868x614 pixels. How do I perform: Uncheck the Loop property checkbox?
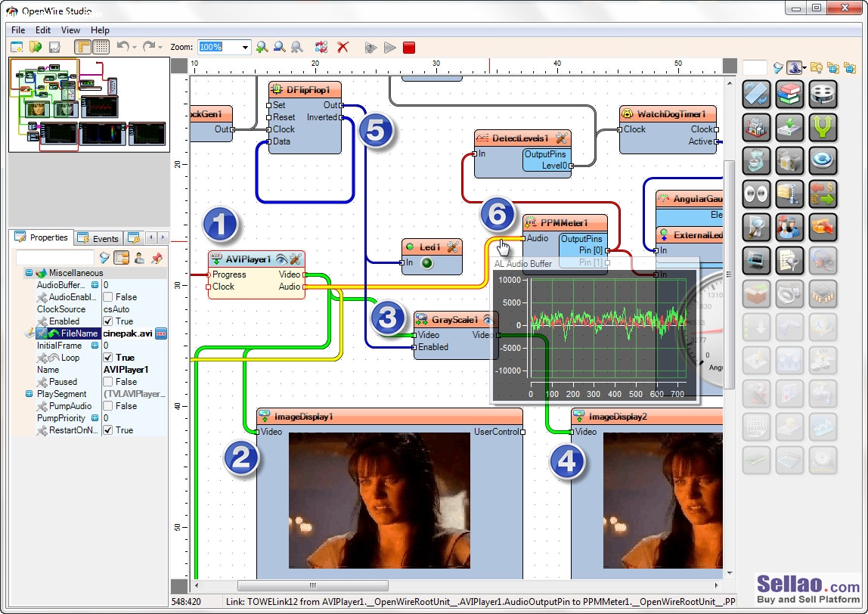click(108, 358)
